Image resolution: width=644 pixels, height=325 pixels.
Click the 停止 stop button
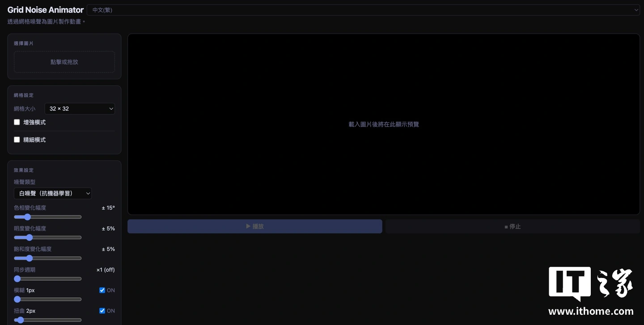pos(513,226)
